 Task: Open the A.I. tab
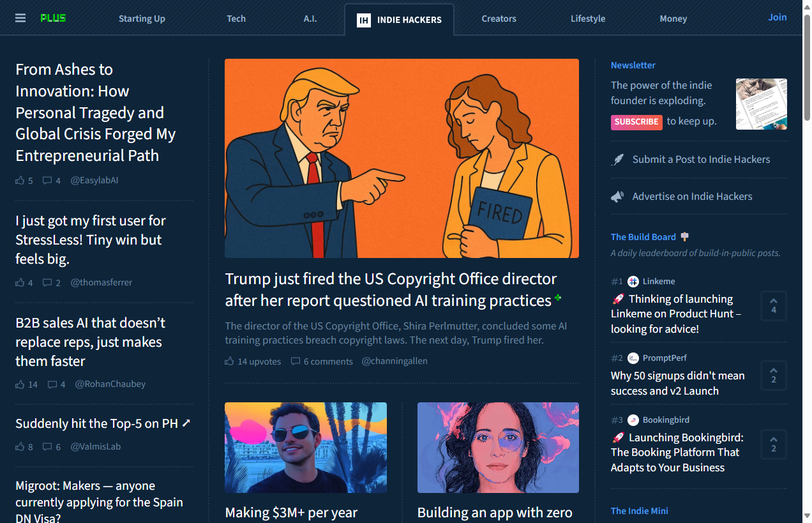310,19
